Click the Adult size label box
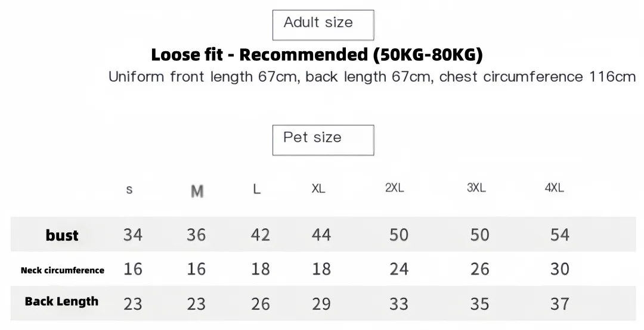 (323, 25)
